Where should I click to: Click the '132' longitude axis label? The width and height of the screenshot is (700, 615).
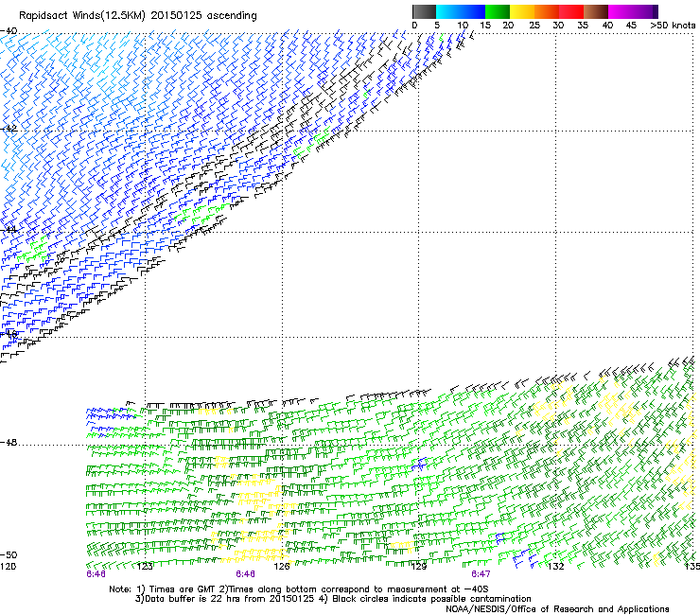556,567
